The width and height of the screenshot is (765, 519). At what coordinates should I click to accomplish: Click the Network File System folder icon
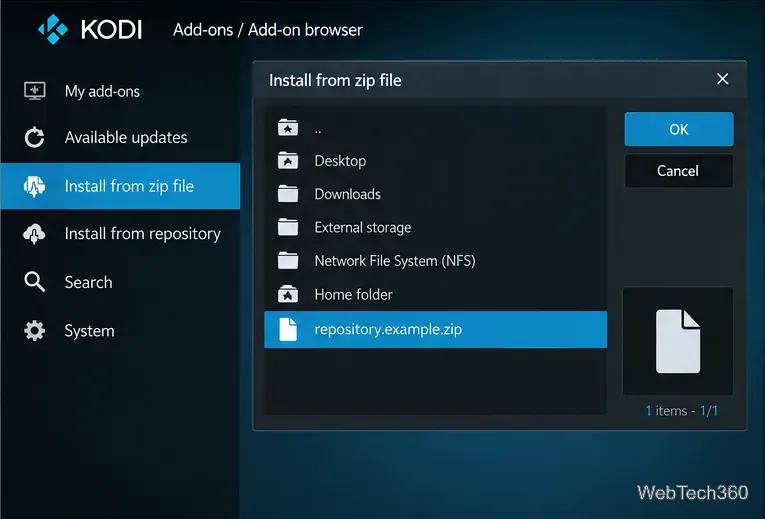pos(288,260)
